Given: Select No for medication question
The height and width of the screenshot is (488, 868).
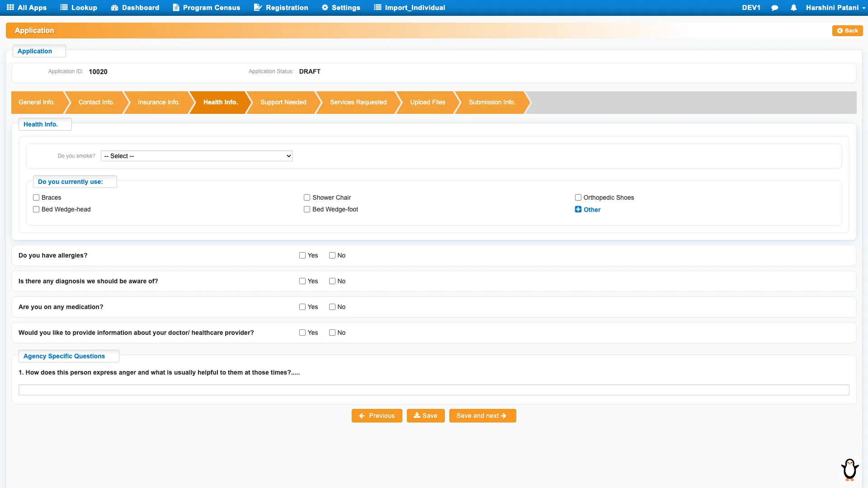Looking at the screenshot, I should coord(332,307).
